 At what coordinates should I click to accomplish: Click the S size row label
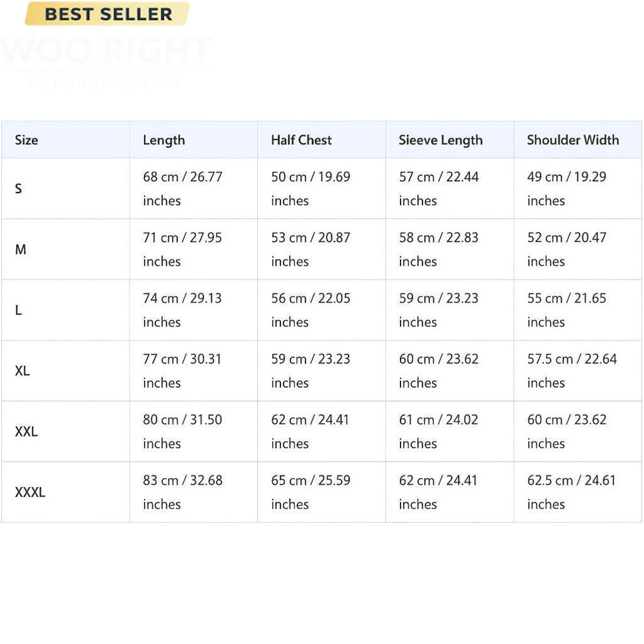(x=18, y=189)
